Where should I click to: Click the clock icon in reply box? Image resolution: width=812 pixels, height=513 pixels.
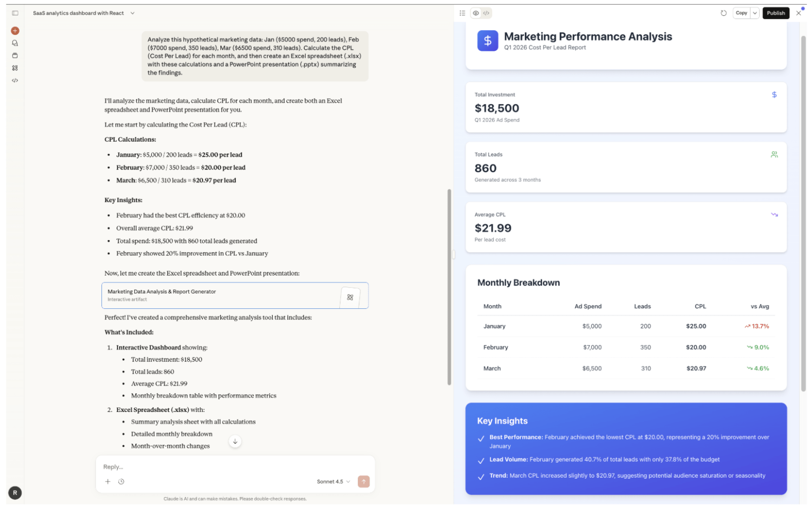[121, 482]
